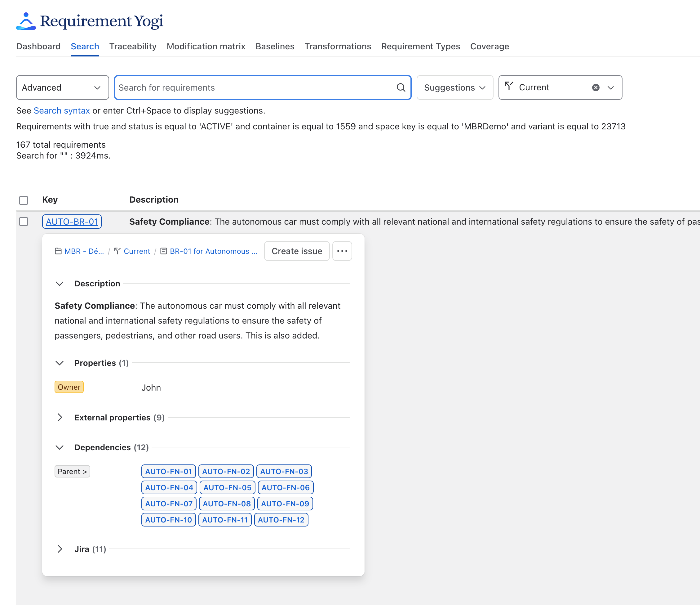Click the branch icon in variant selector

[509, 87]
